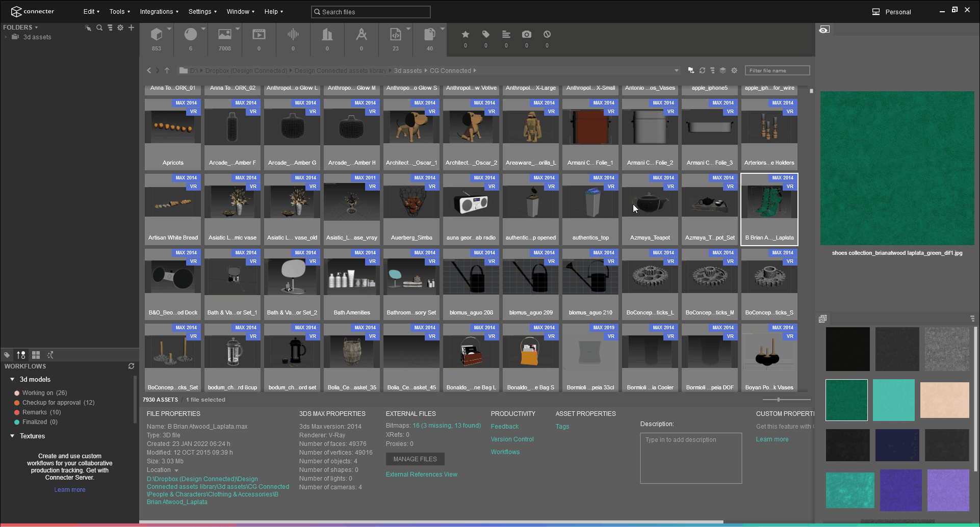Open 3D models filter dropdown arrow

pos(169,29)
